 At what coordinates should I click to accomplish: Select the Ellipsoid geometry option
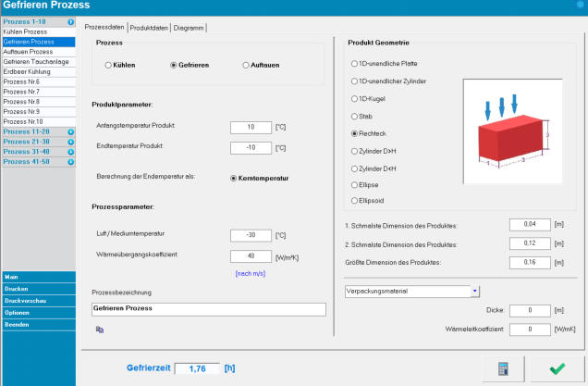[351, 199]
